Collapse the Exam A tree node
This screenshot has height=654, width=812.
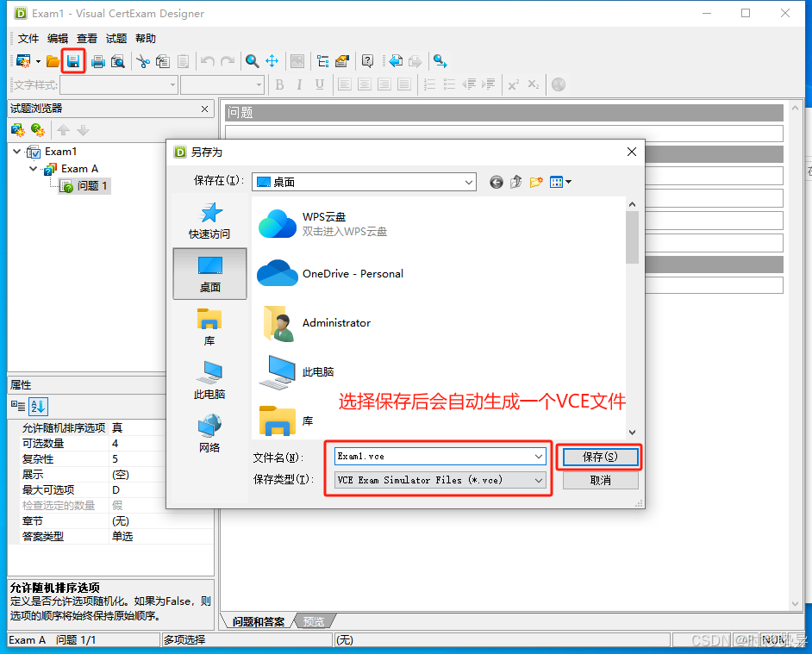click(33, 168)
